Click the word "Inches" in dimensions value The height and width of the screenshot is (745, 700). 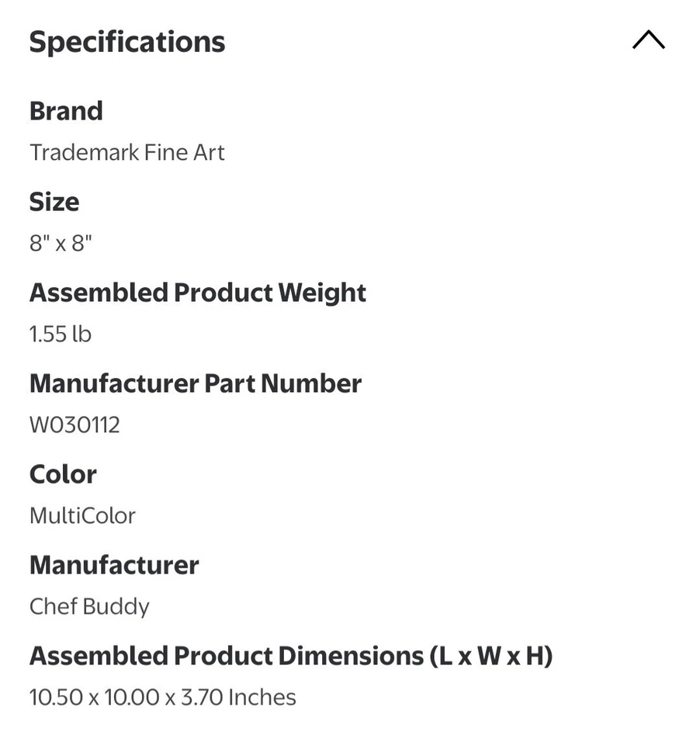(262, 698)
